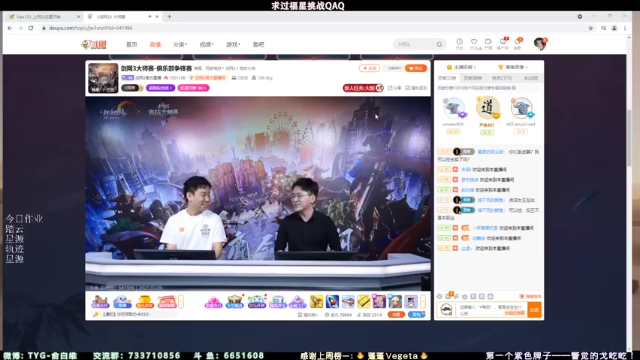Click the blue backpack button under gifts
This screenshot has width=640, height=360.
416,315
